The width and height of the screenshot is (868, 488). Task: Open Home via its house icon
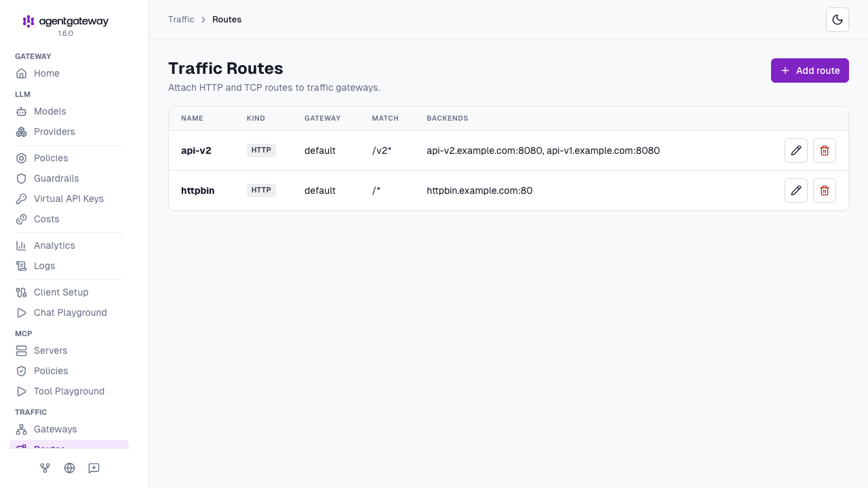[22, 73]
